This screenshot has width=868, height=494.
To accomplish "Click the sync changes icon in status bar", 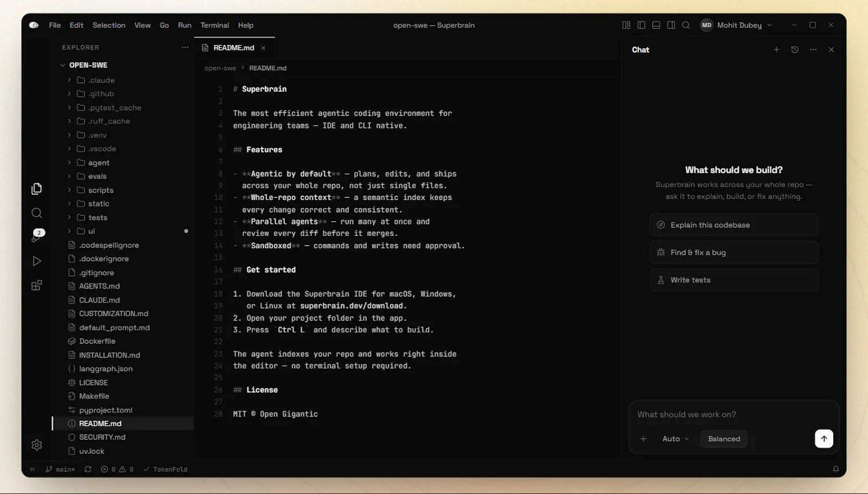I will [x=88, y=469].
